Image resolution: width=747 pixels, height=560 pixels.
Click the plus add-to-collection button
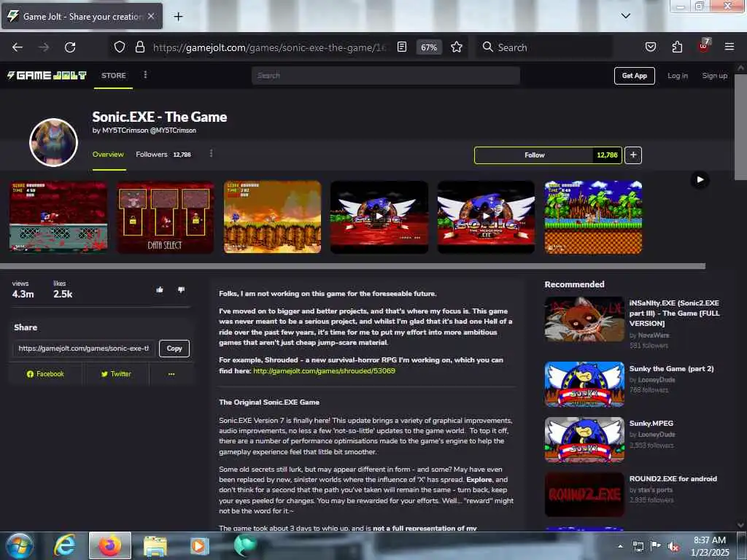[x=633, y=155]
